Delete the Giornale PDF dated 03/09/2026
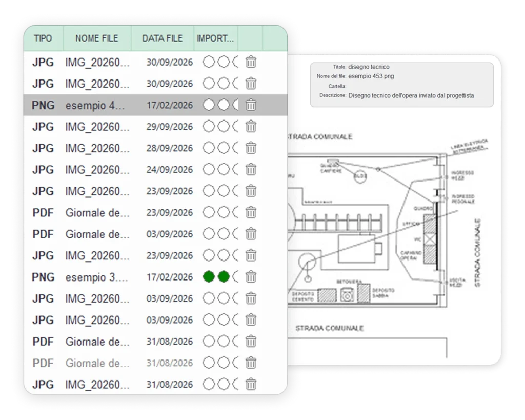525x420 pixels. point(251,234)
